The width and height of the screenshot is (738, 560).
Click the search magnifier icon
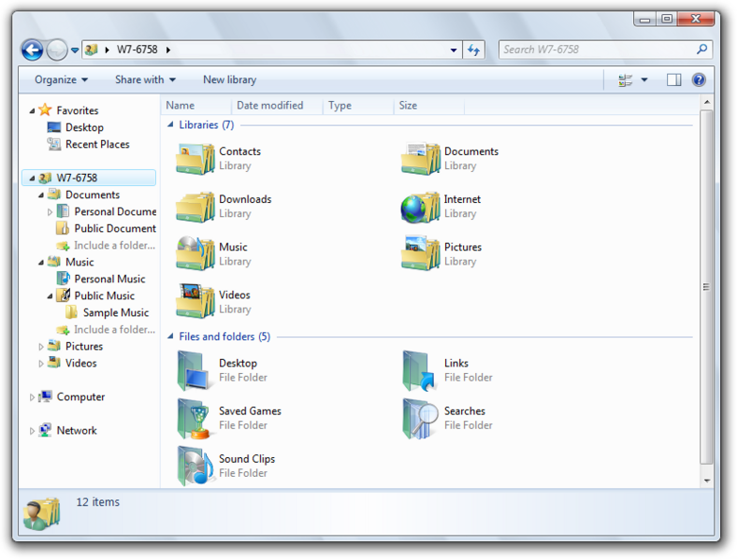click(x=702, y=49)
